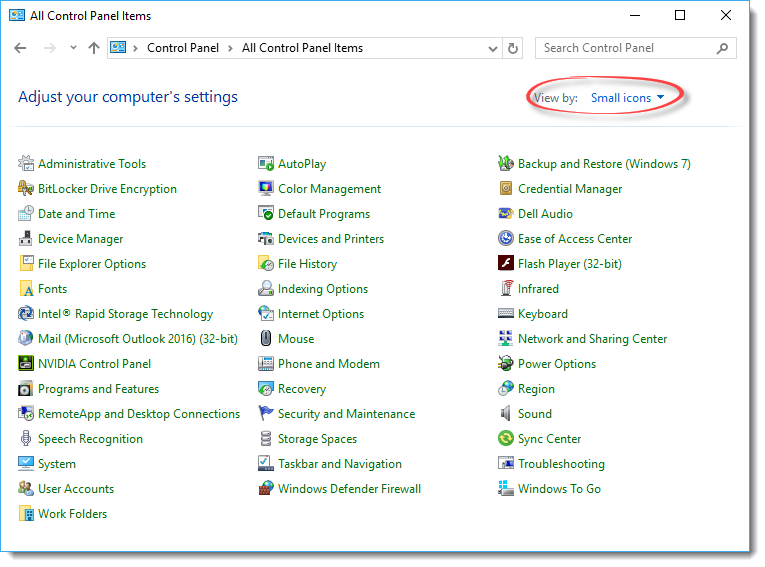The image size is (765, 567).
Task: Open Default Programs link
Action: click(324, 214)
